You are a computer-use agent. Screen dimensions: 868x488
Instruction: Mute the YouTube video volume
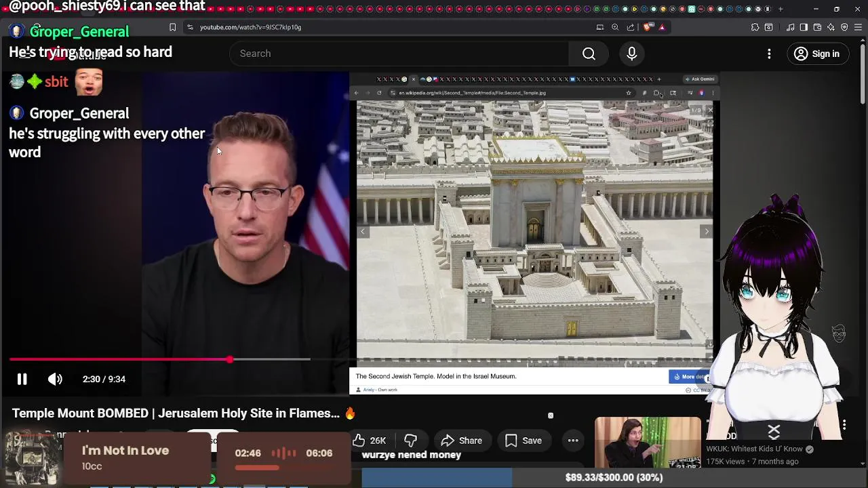tap(55, 379)
